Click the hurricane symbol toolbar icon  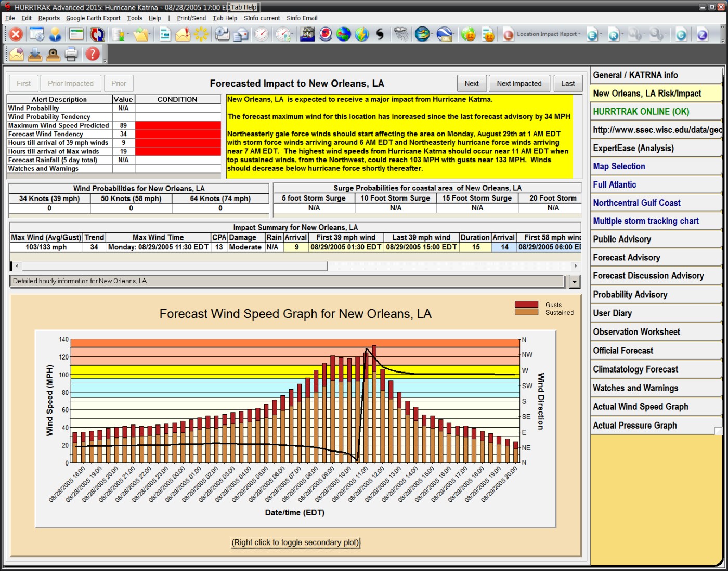[380, 34]
